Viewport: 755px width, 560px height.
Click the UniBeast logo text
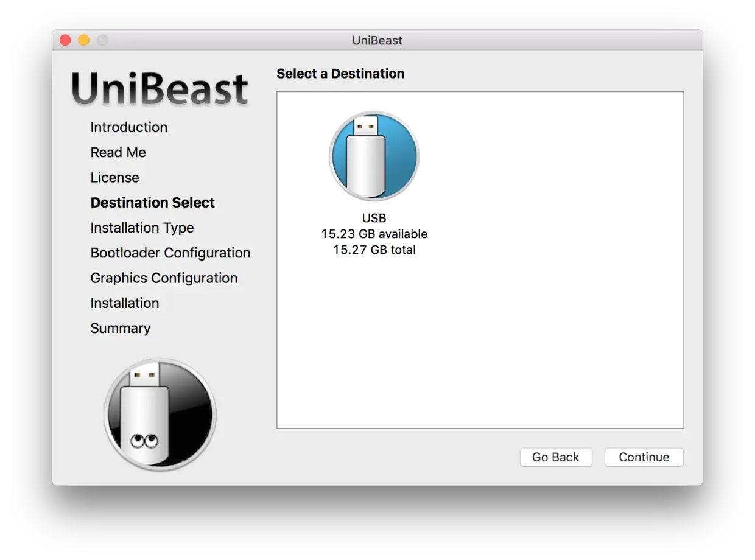tap(160, 88)
